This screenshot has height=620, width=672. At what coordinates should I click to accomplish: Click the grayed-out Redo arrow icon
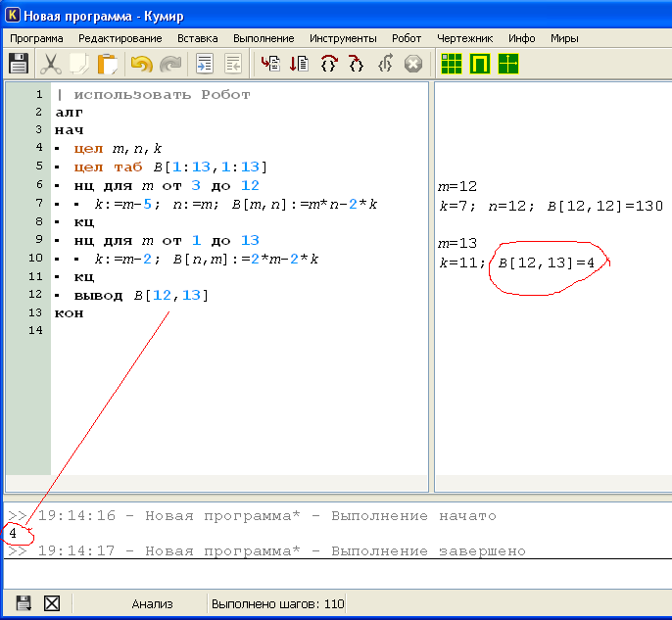(x=171, y=65)
